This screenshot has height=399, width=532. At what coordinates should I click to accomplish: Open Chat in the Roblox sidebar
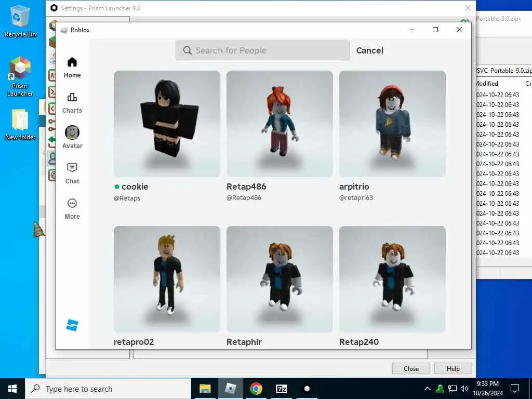[x=72, y=174]
